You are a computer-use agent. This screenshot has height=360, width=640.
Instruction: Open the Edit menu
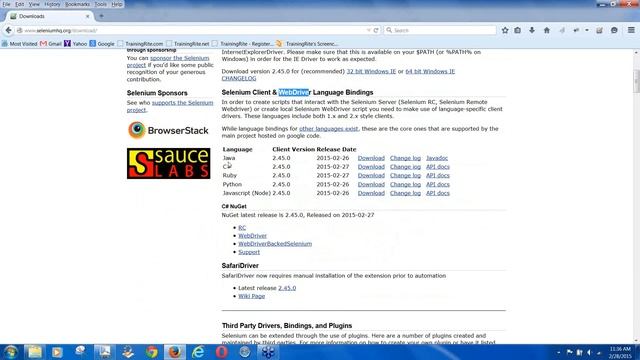coord(20,4)
